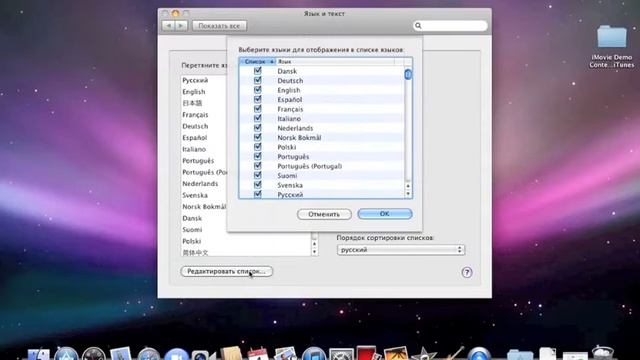Click the help question mark button
Screen dimensions: 640x360
click(x=467, y=272)
